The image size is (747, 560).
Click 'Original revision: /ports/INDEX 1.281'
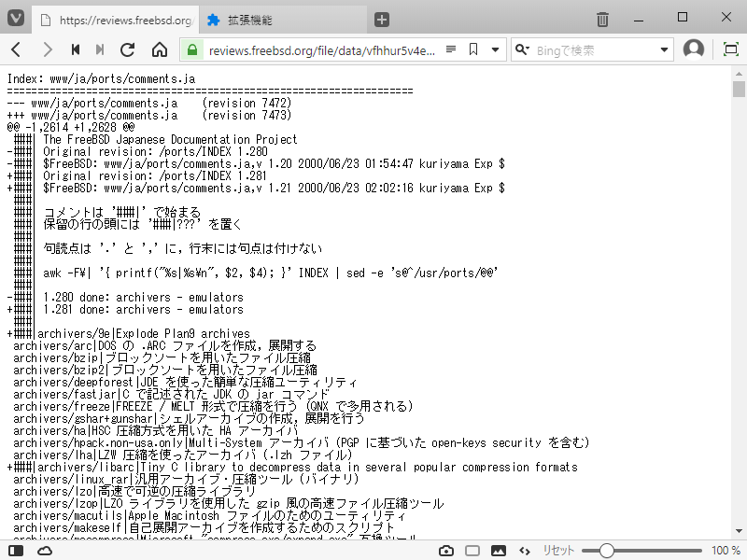pos(155,175)
